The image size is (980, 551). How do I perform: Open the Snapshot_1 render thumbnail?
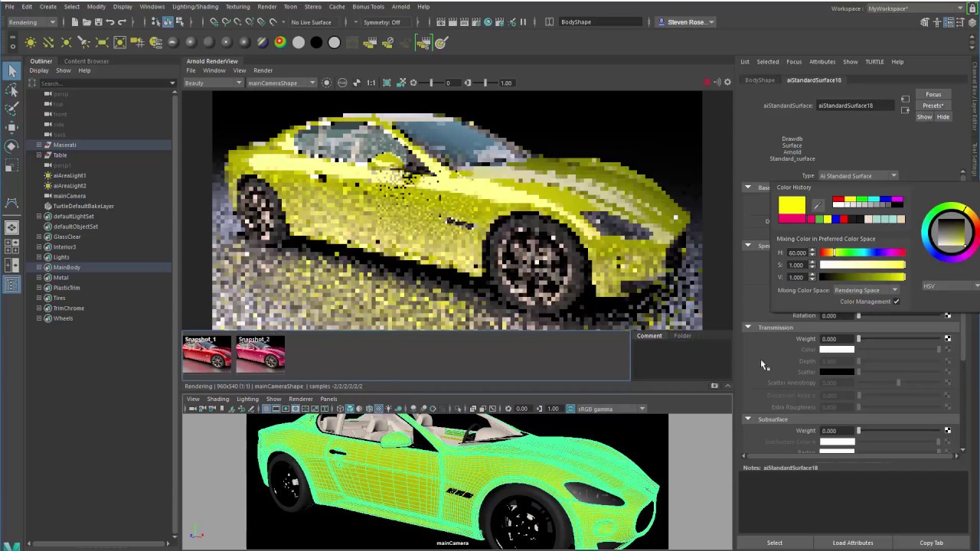click(x=207, y=354)
